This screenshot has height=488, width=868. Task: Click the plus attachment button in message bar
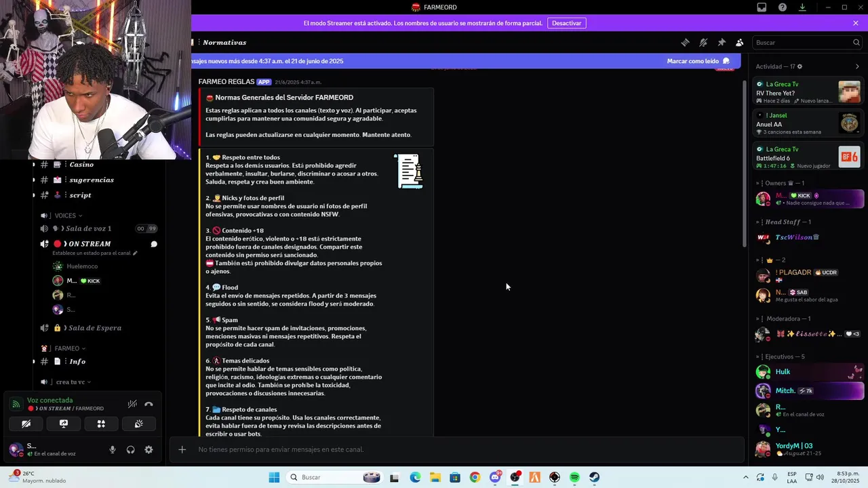pyautogui.click(x=182, y=449)
